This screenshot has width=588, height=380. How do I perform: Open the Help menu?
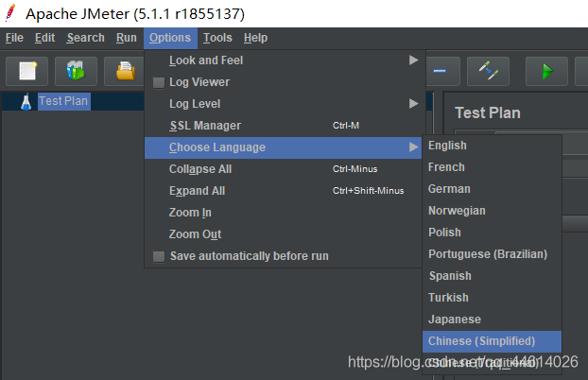256,38
